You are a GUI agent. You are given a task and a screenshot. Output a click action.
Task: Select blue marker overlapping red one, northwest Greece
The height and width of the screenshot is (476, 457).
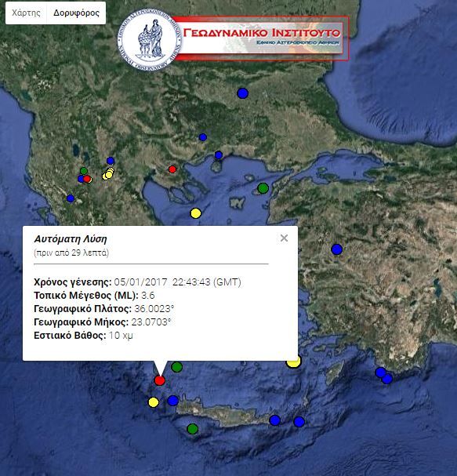pyautogui.click(x=81, y=179)
